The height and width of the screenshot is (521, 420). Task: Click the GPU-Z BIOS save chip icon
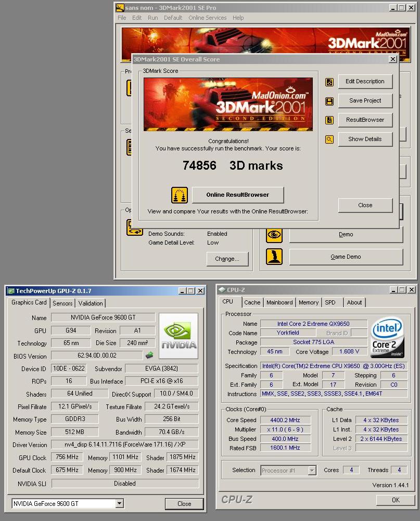tap(149, 355)
